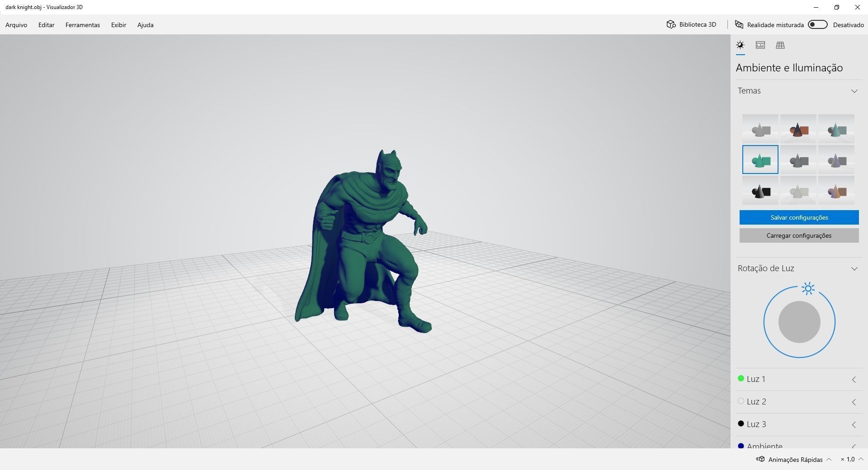
Task: Click Salvar configurações button
Action: click(x=799, y=217)
